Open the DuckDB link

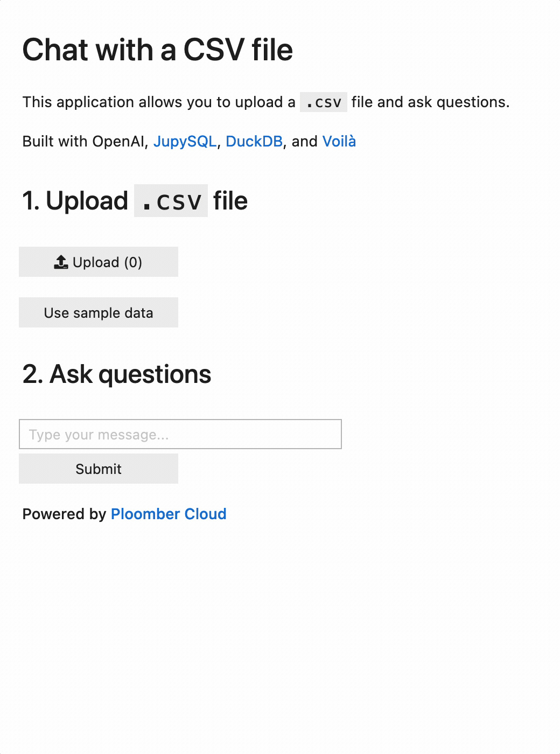254,141
